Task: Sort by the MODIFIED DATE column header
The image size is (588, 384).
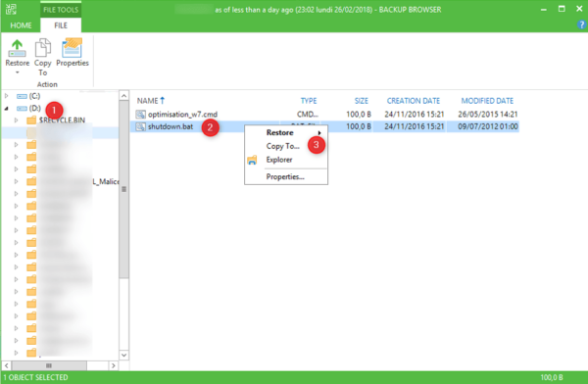Action: 487,101
